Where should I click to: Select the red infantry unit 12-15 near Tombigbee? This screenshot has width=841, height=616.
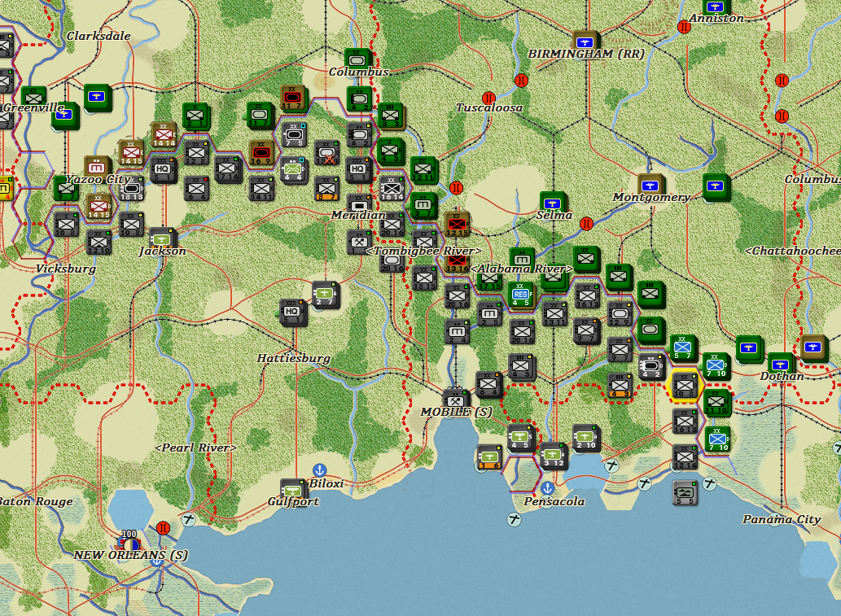pyautogui.click(x=457, y=225)
